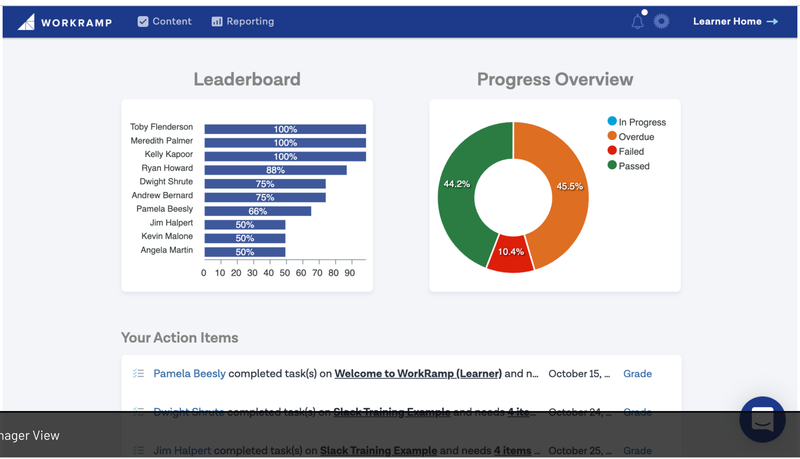Open Slack Training Example in Jim Halpert row

tap(379, 450)
